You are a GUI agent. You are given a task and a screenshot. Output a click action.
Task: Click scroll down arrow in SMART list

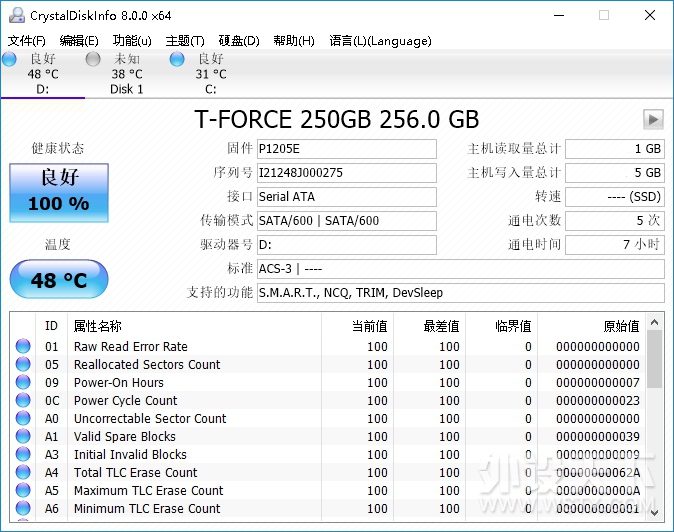tap(655, 512)
